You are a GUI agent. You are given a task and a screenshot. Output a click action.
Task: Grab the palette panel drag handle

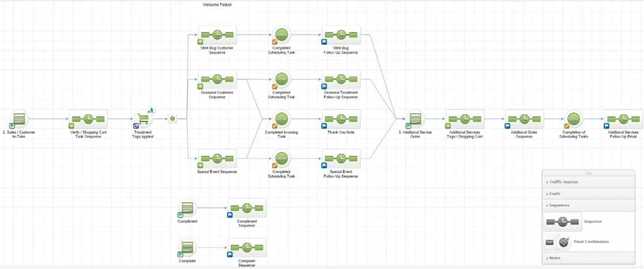[588, 173]
